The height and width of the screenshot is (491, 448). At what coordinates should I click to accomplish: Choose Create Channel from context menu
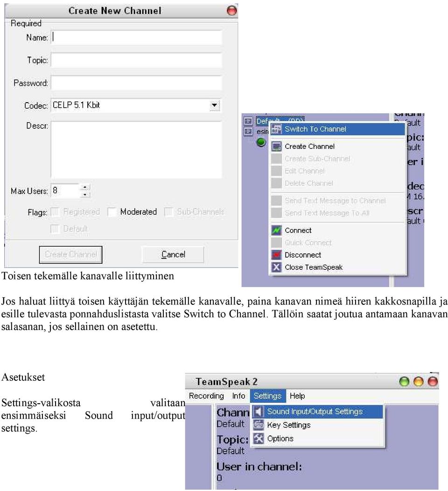pos(337,146)
